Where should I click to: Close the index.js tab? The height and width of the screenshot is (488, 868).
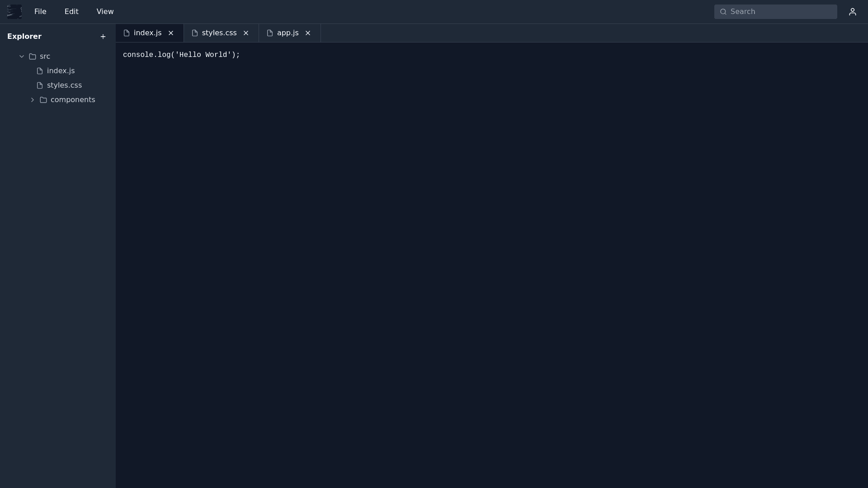[x=171, y=33]
